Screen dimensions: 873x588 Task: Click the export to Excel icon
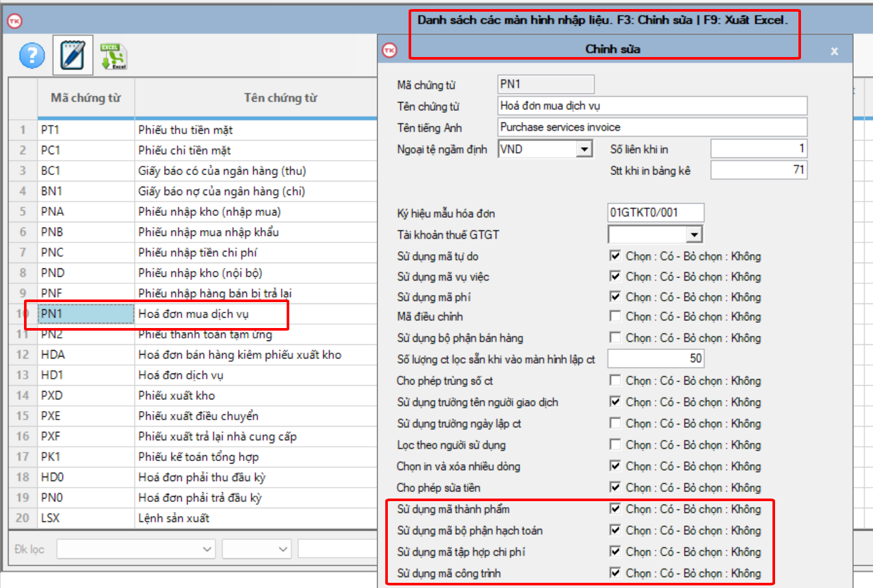pos(114,56)
